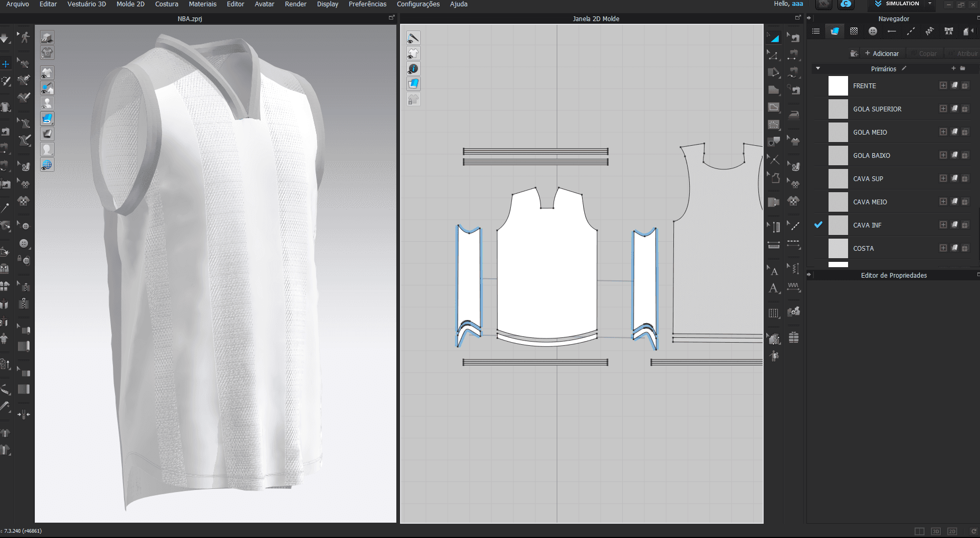Open the Materiais menu
The image size is (980, 538).
point(203,4)
